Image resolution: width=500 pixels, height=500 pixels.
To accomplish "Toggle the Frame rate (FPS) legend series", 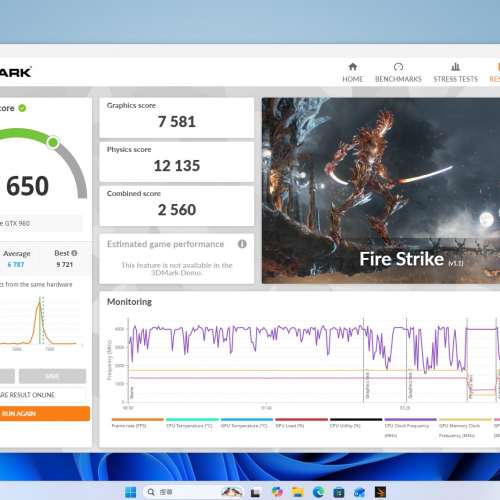I will point(138,423).
